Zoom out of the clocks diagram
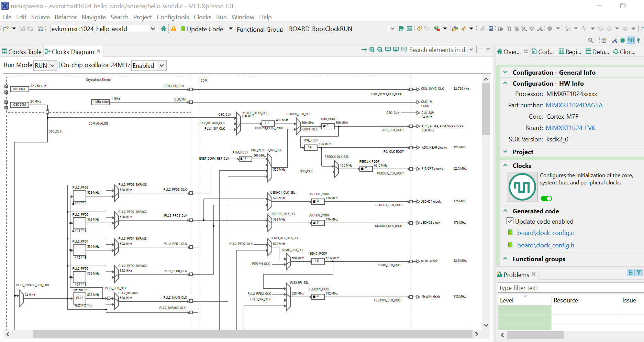This screenshot has width=644, height=342. pos(380,50)
